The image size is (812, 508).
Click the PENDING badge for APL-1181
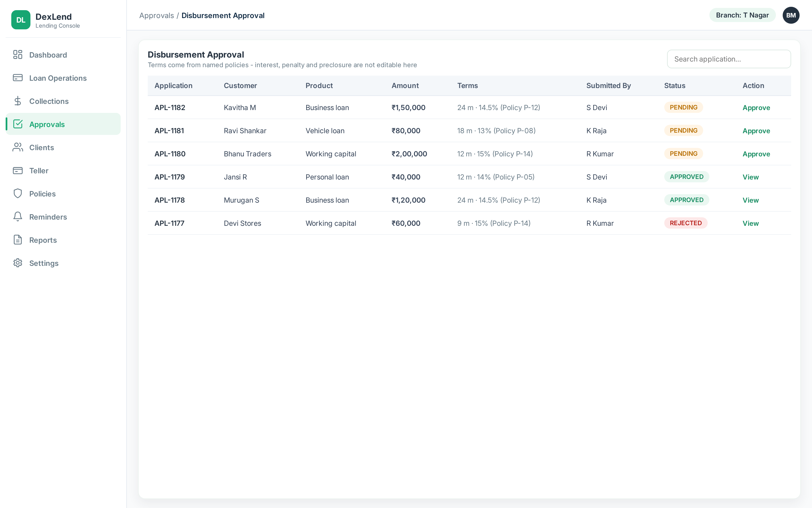point(683,131)
